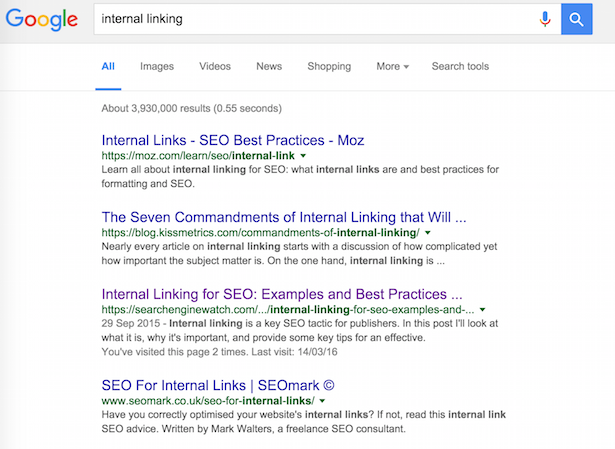Open the Videos results tab

pyautogui.click(x=214, y=67)
